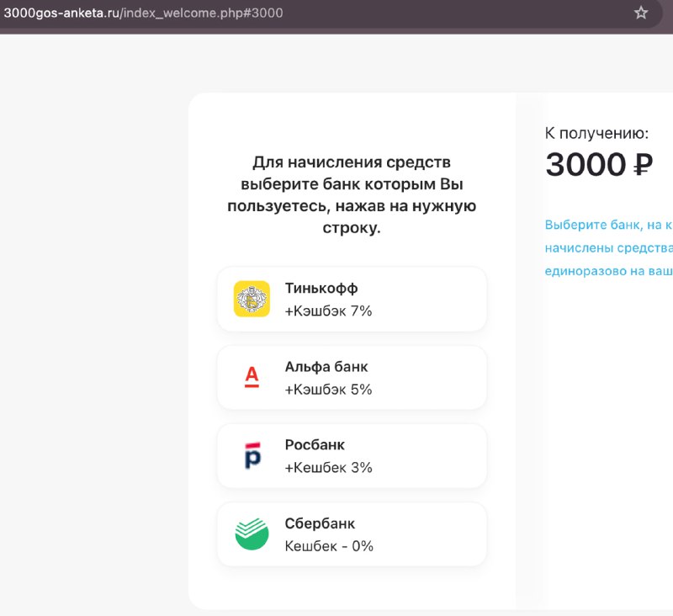Select the Сбербанк bank name
673x616 pixels.
(x=320, y=523)
